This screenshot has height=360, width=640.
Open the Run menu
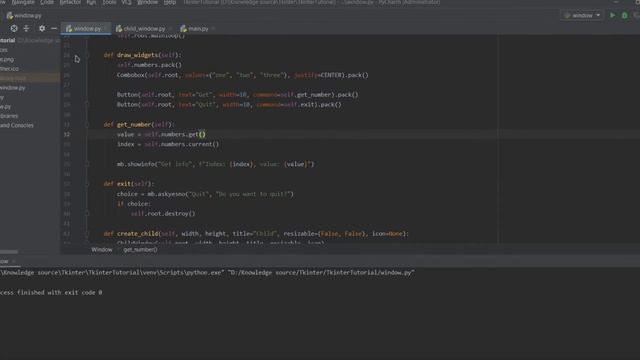(91, 2)
